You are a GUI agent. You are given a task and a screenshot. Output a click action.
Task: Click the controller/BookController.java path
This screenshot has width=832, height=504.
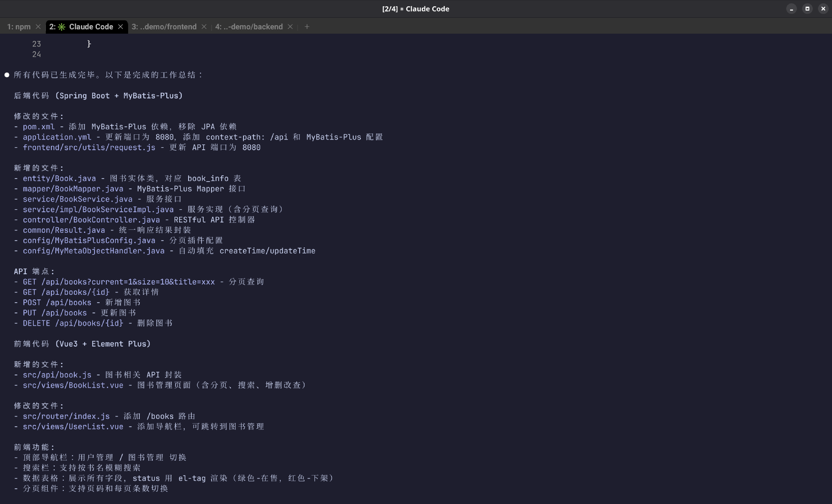pyautogui.click(x=91, y=220)
